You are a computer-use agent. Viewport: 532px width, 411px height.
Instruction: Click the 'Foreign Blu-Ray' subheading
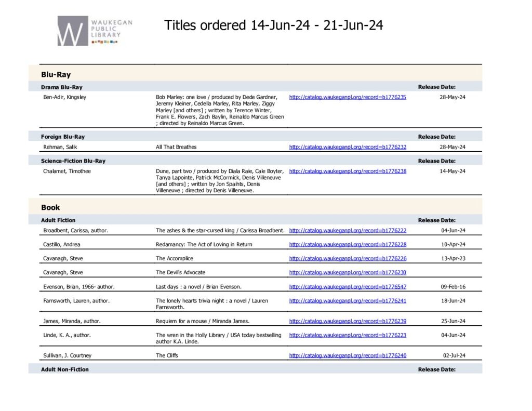pos(63,137)
